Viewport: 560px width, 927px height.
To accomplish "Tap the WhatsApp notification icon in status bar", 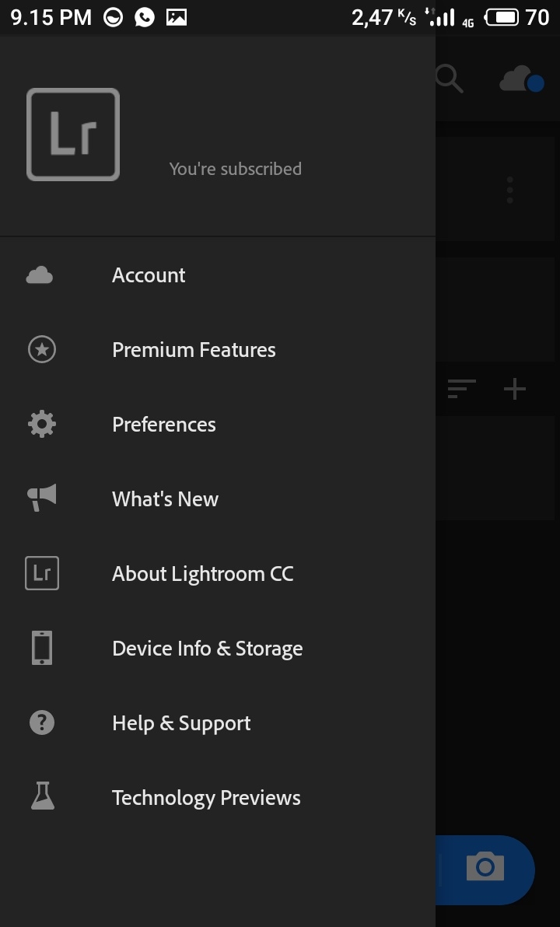I will pos(145,17).
